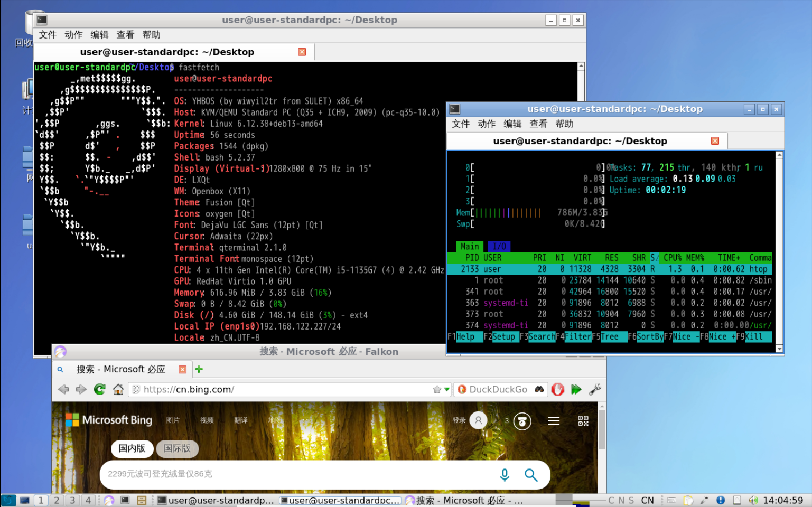This screenshot has height=507, width=812.
Task: Show site info icon in address bar
Action: [136, 389]
